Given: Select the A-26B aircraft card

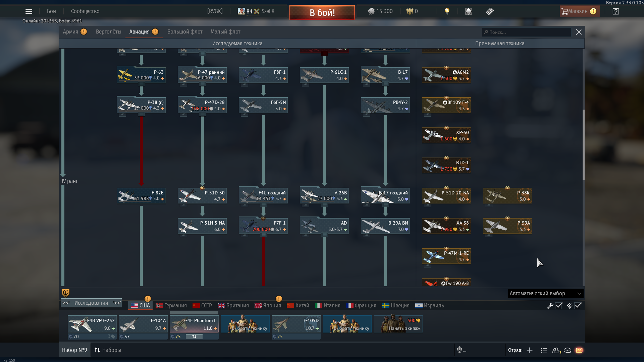Looking at the screenshot, I should point(324,195).
